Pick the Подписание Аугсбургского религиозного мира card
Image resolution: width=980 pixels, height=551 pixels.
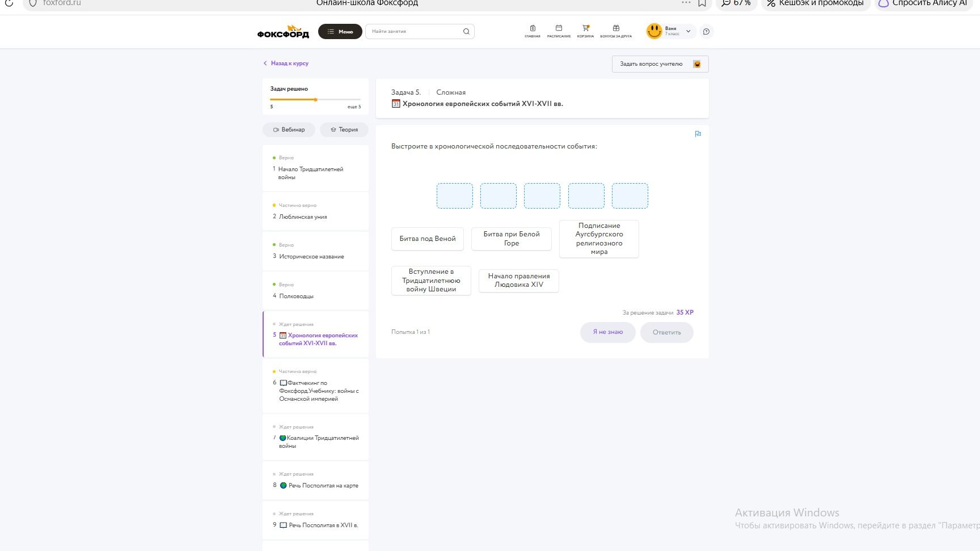(599, 239)
